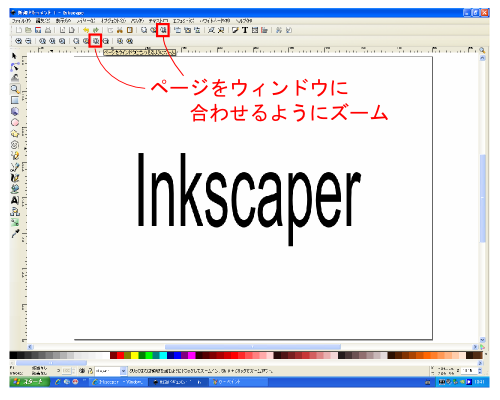Zoom out using the tool controls bar
This screenshot has width=500, height=400.
(x=28, y=41)
